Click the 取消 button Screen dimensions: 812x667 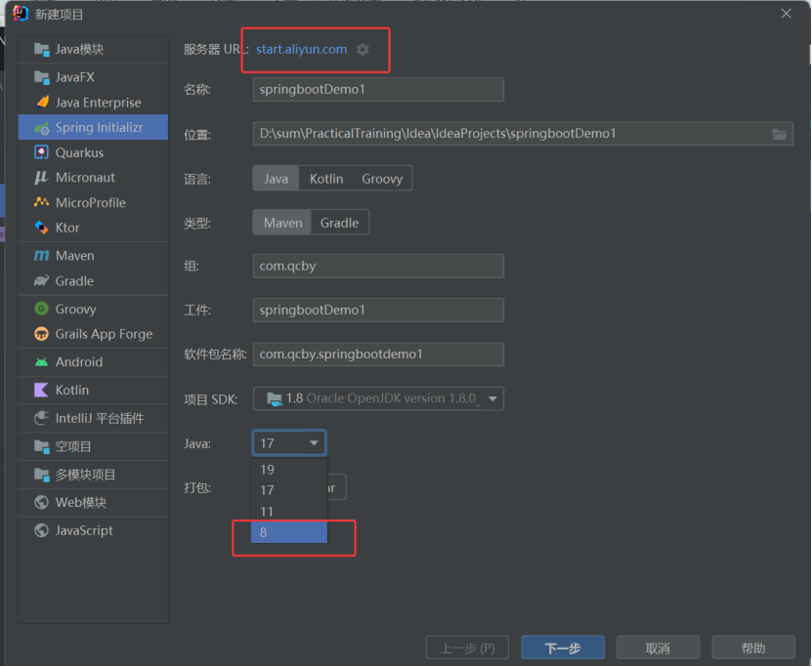tap(658, 647)
